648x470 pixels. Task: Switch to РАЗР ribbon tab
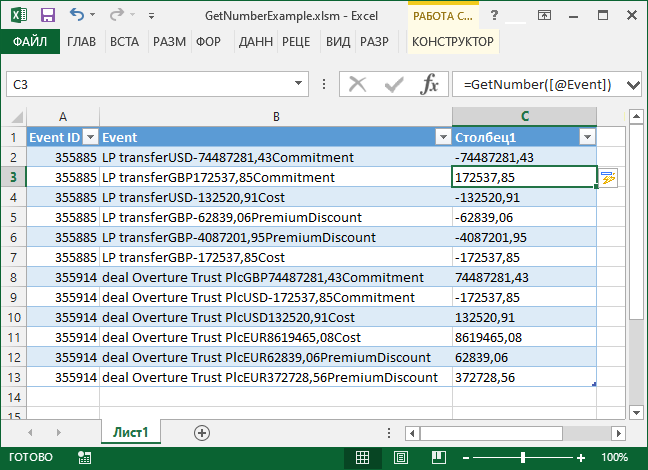click(x=374, y=41)
